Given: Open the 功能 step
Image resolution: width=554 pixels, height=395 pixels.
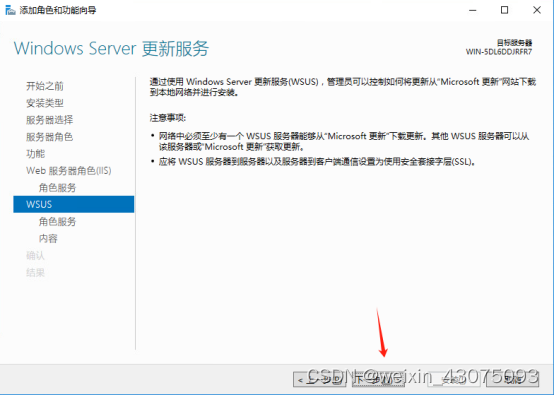Looking at the screenshot, I should 35,154.
